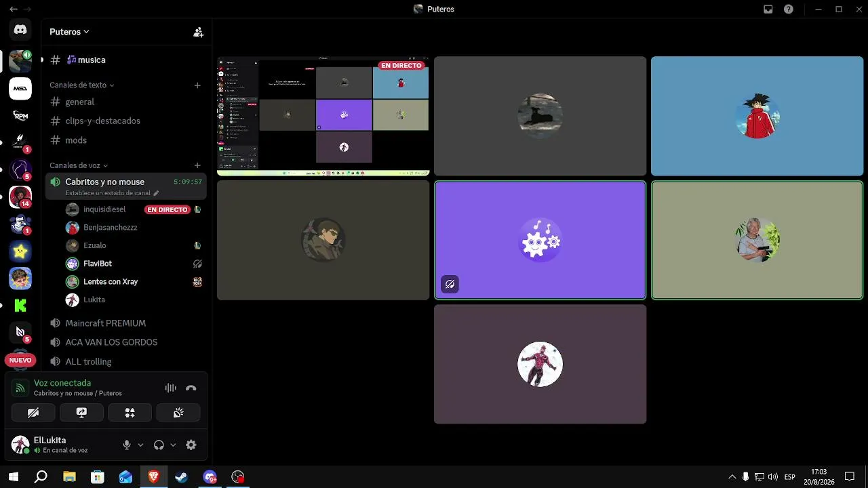
Task: Collapse the Canales de voz category
Action: pyautogui.click(x=79, y=165)
